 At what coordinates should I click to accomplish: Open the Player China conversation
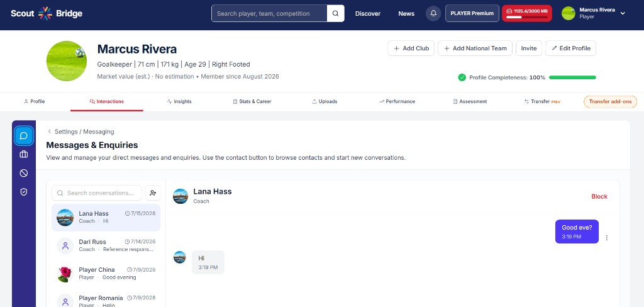106,273
